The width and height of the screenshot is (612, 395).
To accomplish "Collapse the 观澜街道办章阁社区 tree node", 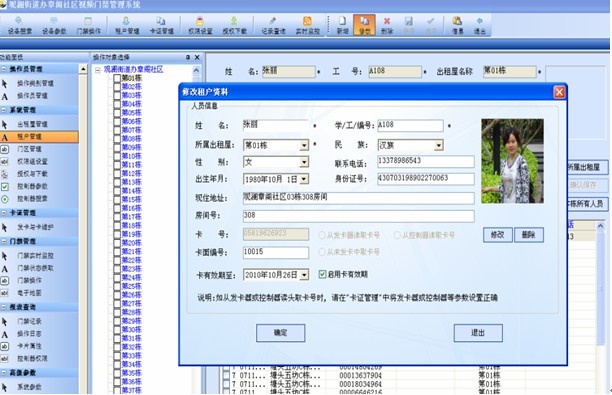I will tap(98, 70).
